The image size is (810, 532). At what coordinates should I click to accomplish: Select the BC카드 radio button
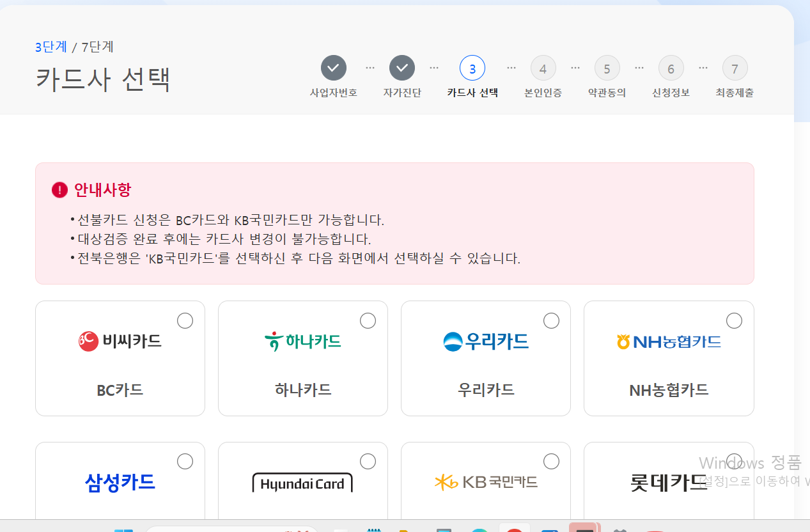click(185, 320)
